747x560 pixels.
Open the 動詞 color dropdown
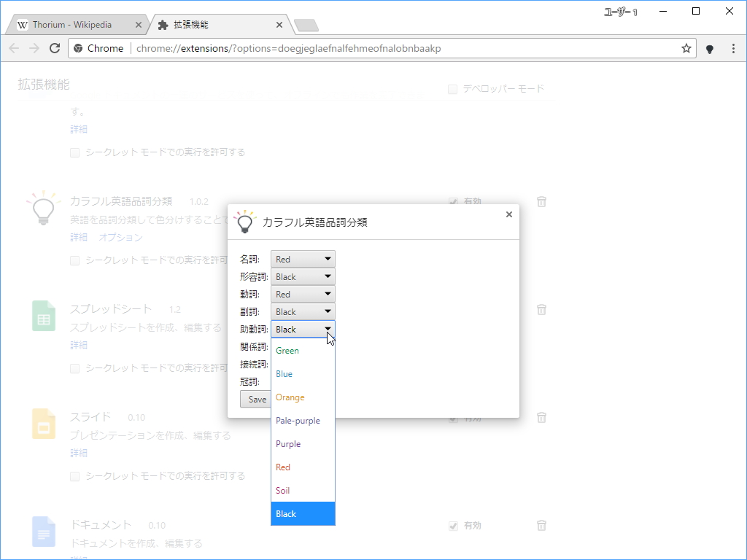(x=302, y=294)
